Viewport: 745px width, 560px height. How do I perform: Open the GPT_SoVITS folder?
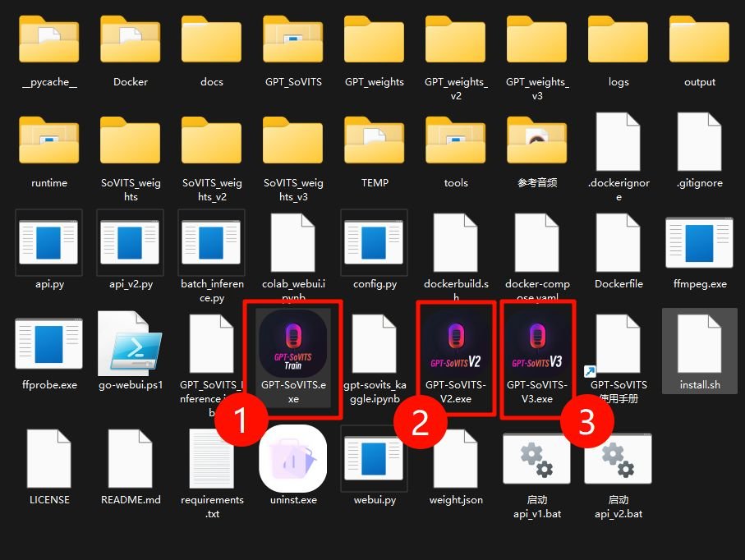coord(293,39)
